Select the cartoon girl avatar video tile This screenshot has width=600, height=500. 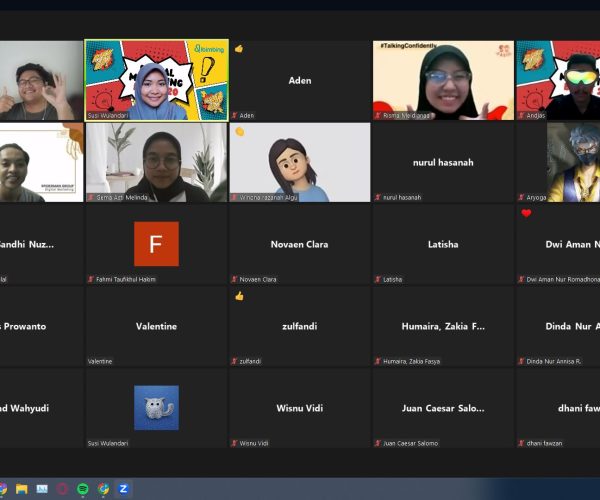300,162
